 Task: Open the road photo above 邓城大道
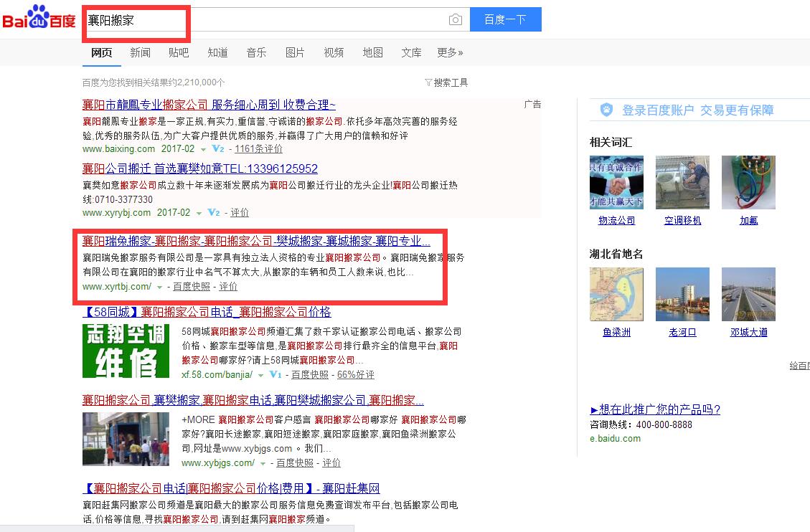click(748, 294)
